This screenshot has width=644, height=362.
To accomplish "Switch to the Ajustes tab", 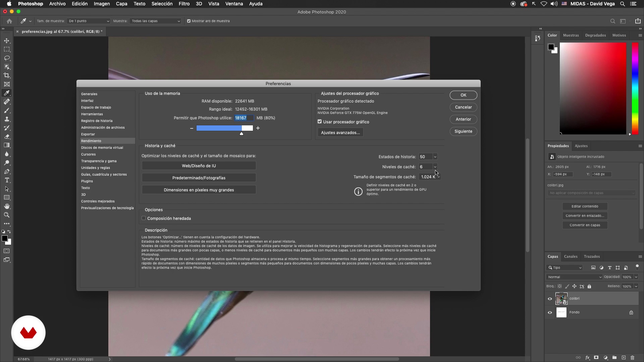I will (581, 146).
